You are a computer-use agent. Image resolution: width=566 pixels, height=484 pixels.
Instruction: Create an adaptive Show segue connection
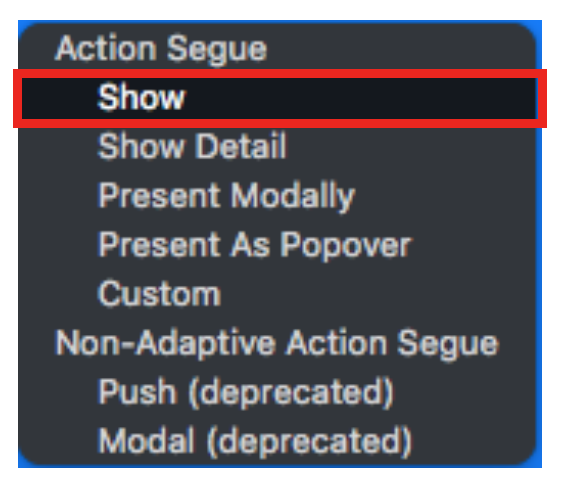pos(280,98)
